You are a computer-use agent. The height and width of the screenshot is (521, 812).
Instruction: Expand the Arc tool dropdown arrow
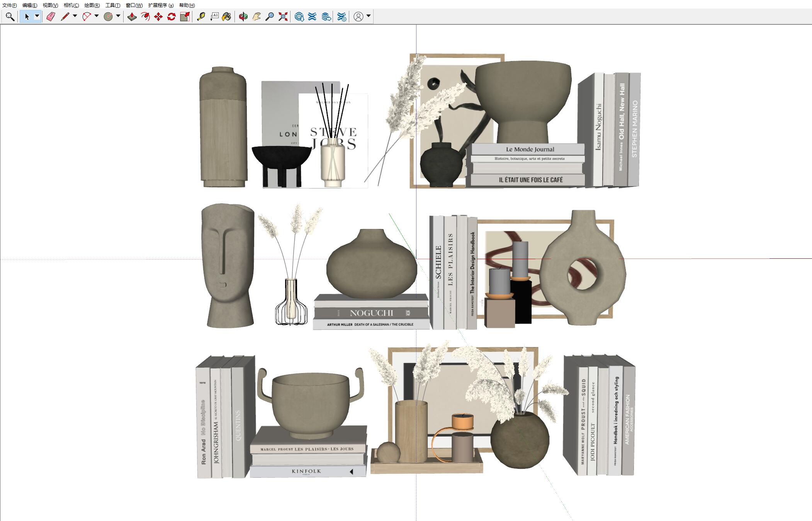(97, 16)
